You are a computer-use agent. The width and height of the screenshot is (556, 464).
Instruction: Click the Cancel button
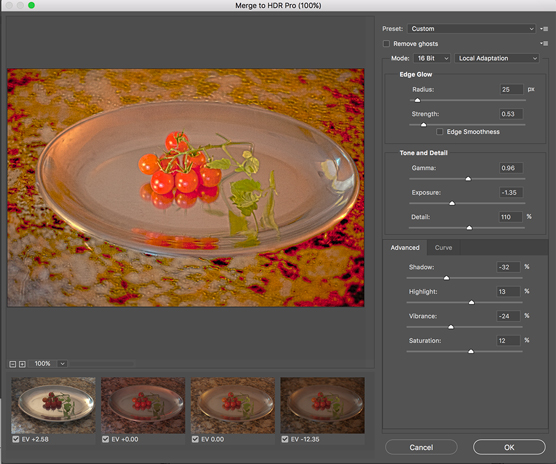(x=421, y=447)
